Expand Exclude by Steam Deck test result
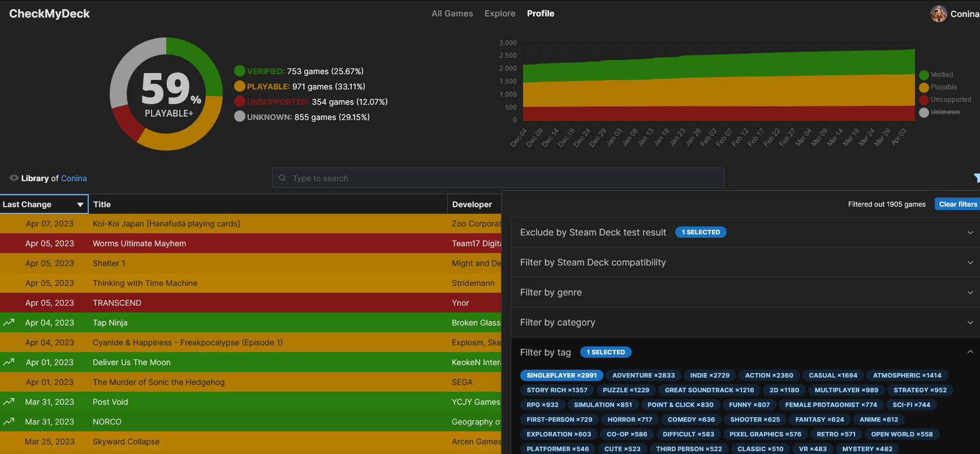This screenshot has width=980, height=454. click(x=745, y=232)
